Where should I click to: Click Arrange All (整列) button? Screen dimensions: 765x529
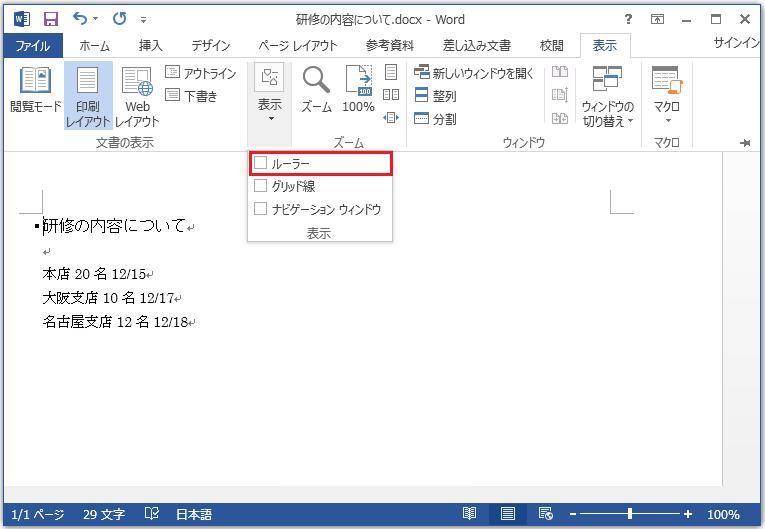pyautogui.click(x=435, y=96)
